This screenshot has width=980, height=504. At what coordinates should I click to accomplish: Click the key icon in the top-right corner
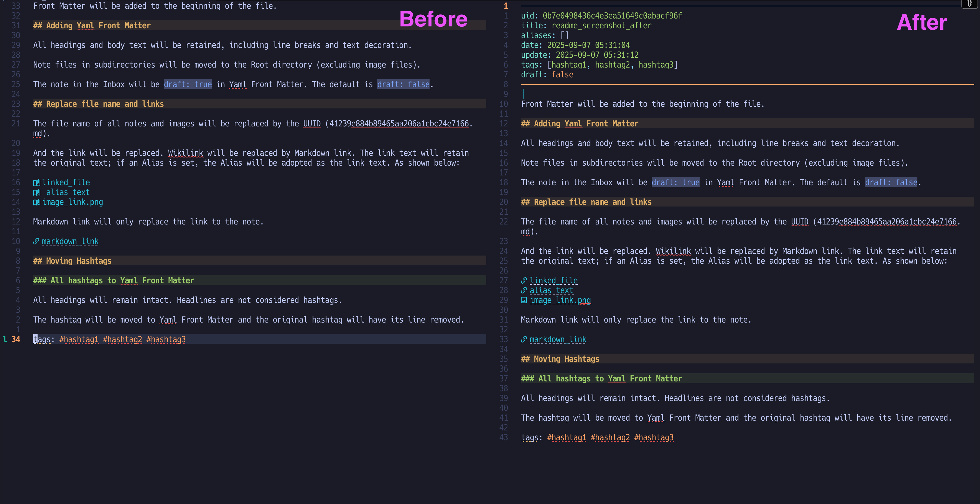click(x=970, y=4)
